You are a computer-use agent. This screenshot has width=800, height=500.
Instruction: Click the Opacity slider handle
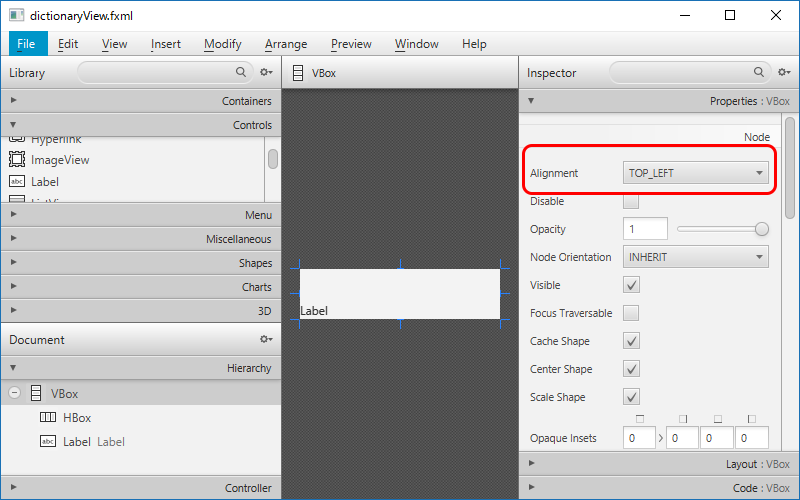click(762, 229)
